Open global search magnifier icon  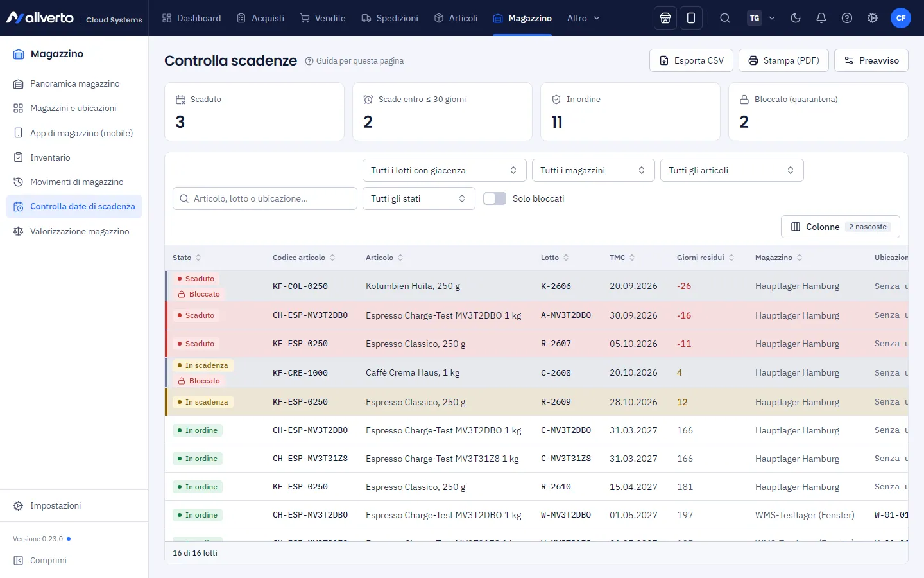coord(725,18)
